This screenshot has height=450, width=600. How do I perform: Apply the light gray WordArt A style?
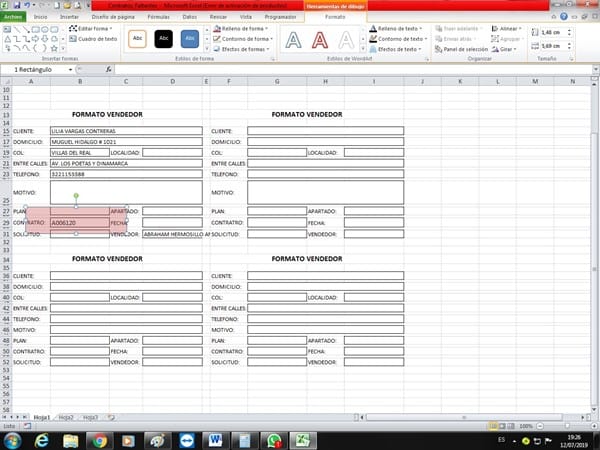[346, 40]
